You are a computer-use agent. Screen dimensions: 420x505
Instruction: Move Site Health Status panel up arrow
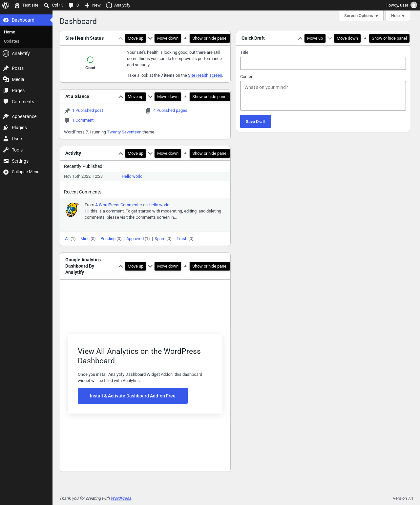pyautogui.click(x=121, y=38)
